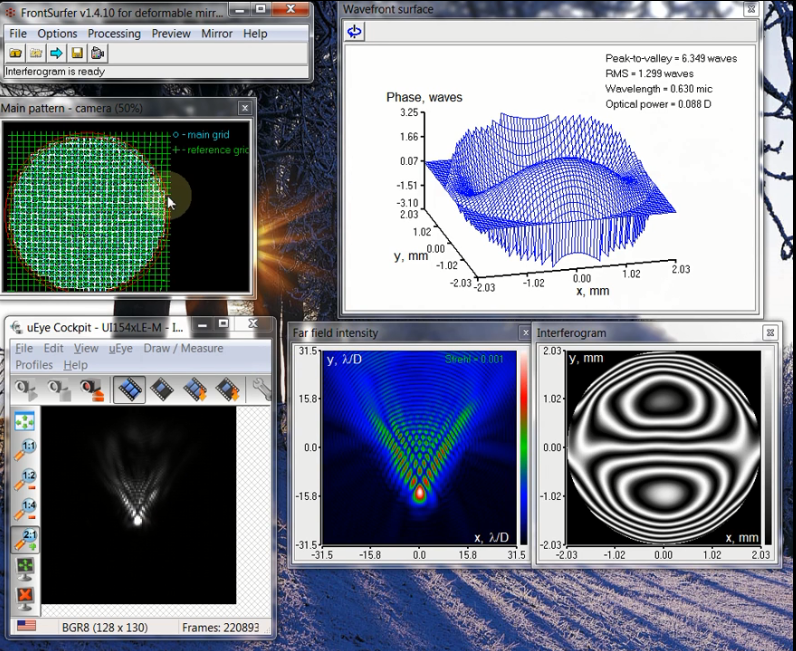Click the highlighted blue film-strip icon in uEye Cockpit
The image size is (796, 651).
click(129, 390)
